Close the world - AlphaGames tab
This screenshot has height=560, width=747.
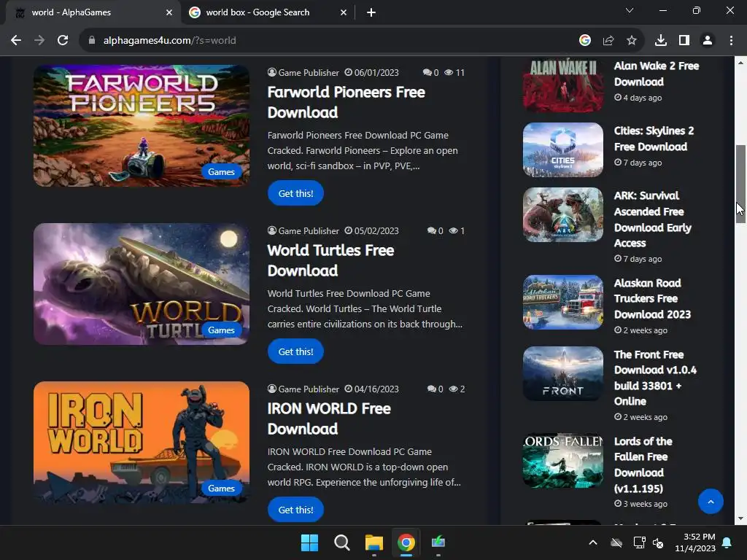point(169,13)
